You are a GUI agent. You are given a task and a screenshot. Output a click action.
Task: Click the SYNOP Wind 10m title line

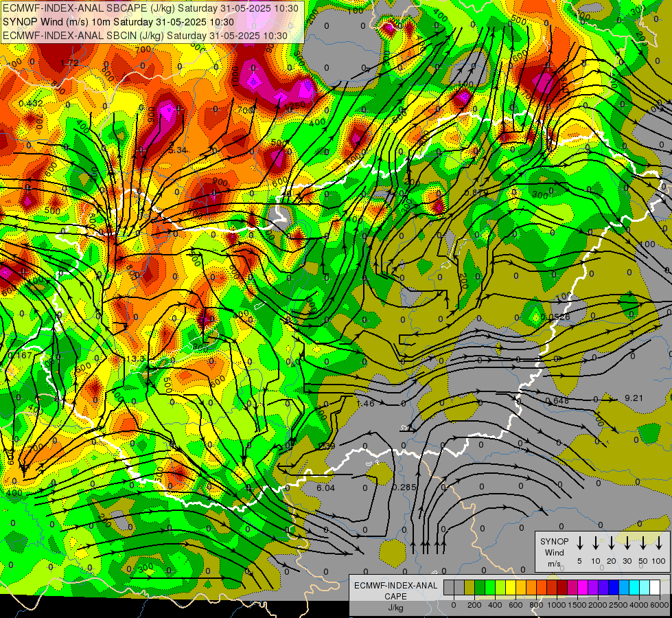pos(118,22)
